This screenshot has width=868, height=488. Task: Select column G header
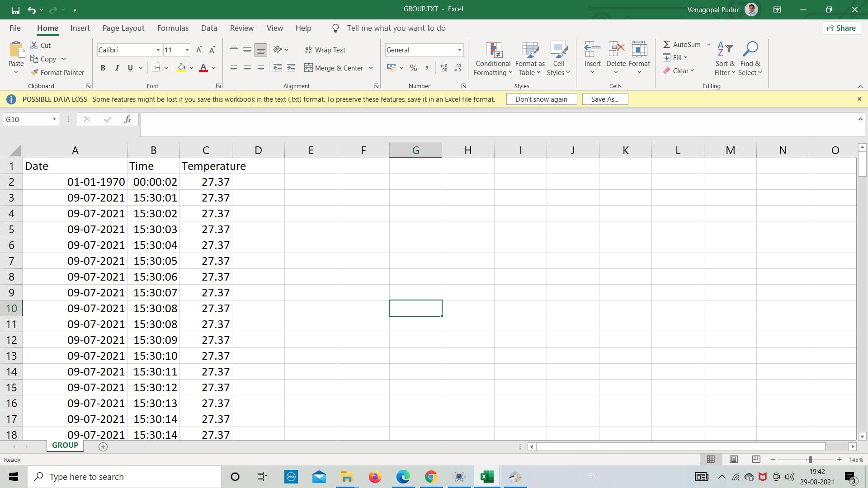pos(415,150)
